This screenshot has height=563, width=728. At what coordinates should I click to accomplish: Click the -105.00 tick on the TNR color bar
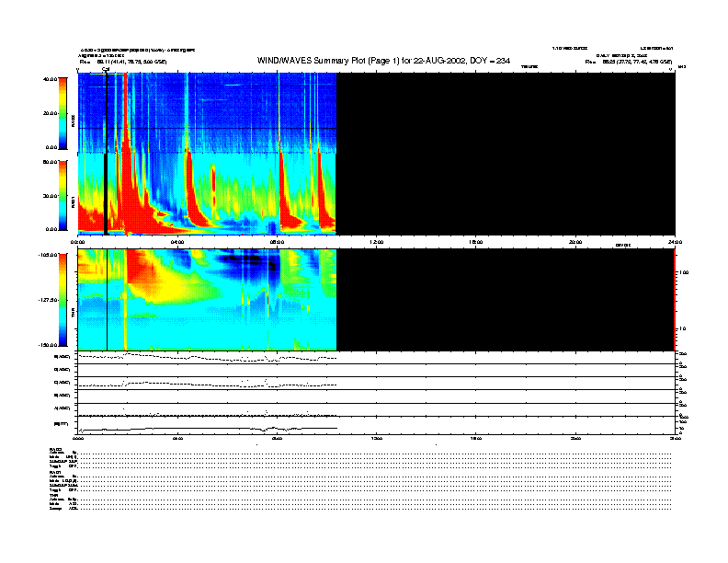coord(49,255)
